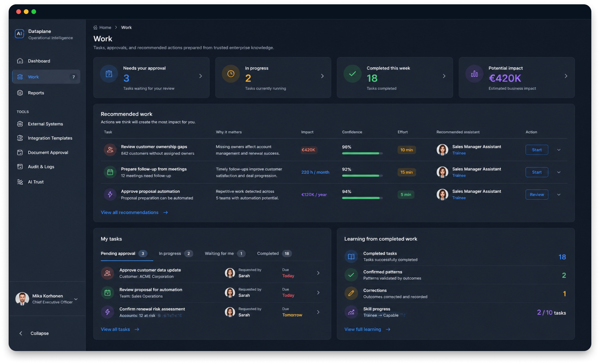
Task: Switch to the In progress tab
Action: (x=176, y=253)
